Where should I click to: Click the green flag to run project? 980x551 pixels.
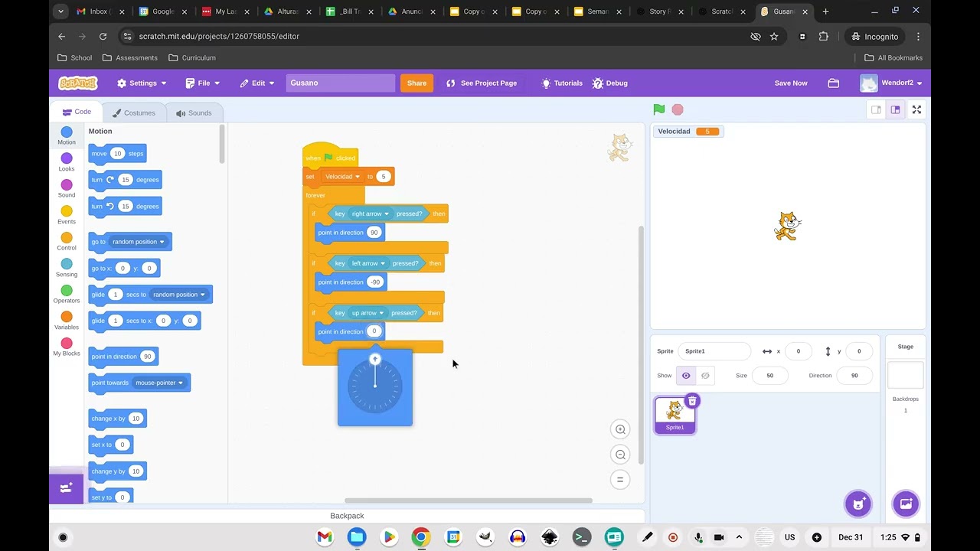658,109
